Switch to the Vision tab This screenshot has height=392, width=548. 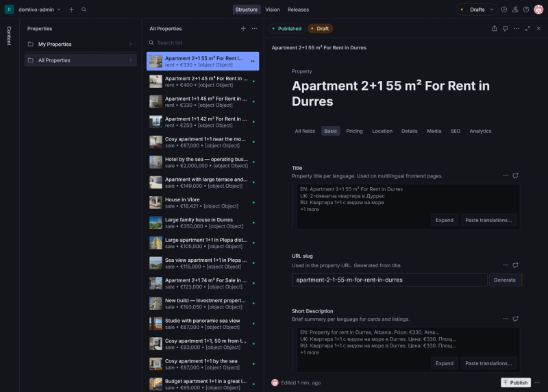tap(272, 10)
